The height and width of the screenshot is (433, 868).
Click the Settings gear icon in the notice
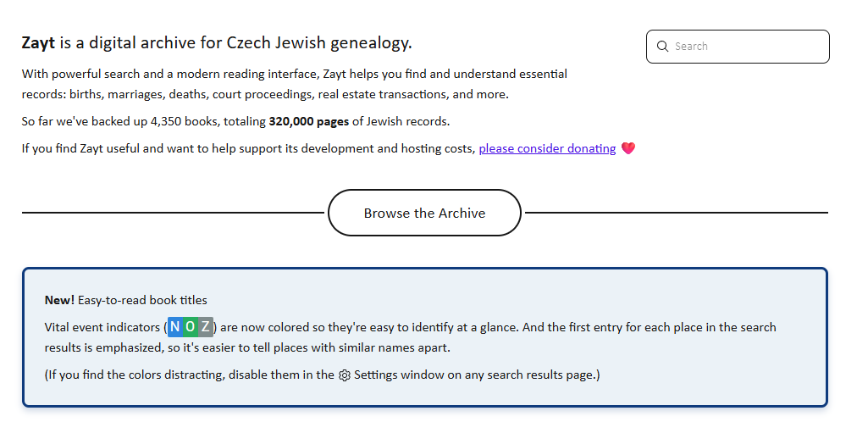pyautogui.click(x=345, y=375)
